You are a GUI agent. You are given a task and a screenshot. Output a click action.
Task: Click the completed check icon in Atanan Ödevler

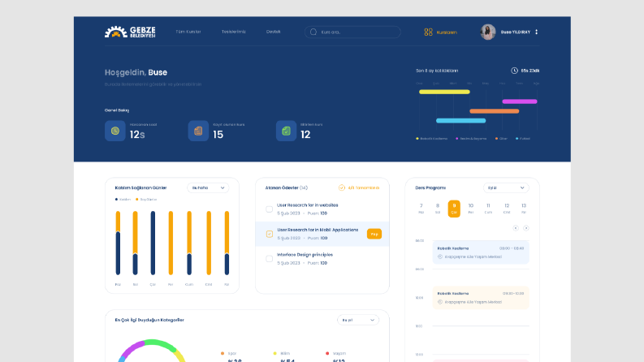pos(342,187)
